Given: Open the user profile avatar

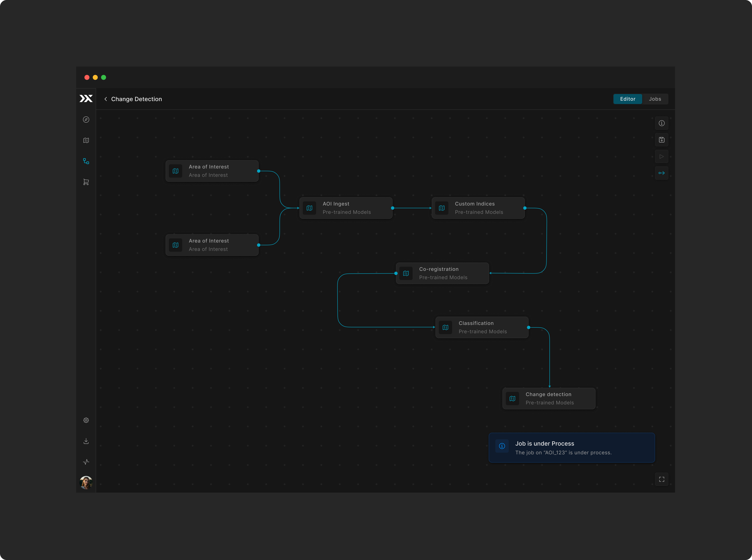Looking at the screenshot, I should click(x=86, y=482).
